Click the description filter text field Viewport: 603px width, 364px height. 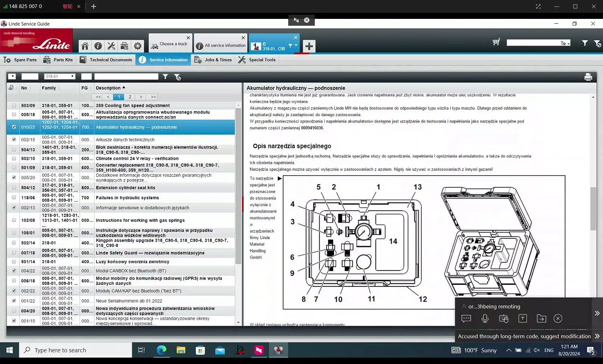coord(126,76)
